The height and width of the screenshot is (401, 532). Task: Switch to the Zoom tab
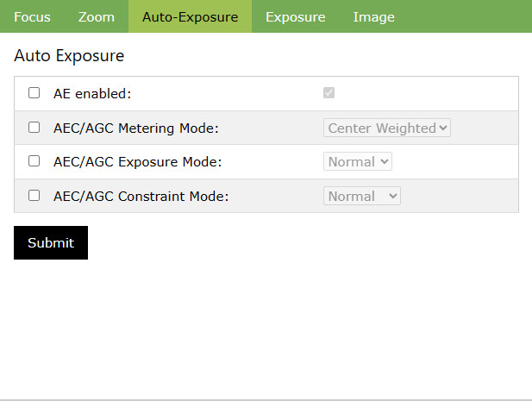click(96, 17)
